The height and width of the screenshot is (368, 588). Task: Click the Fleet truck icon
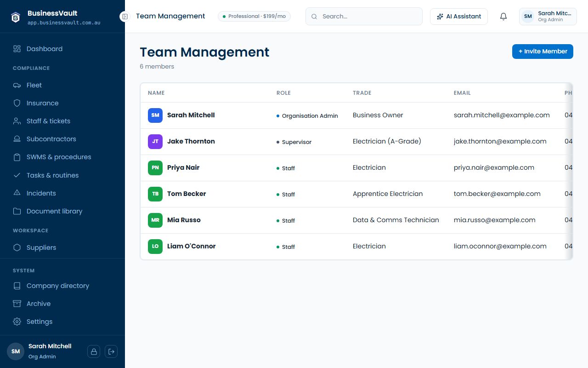(x=17, y=85)
